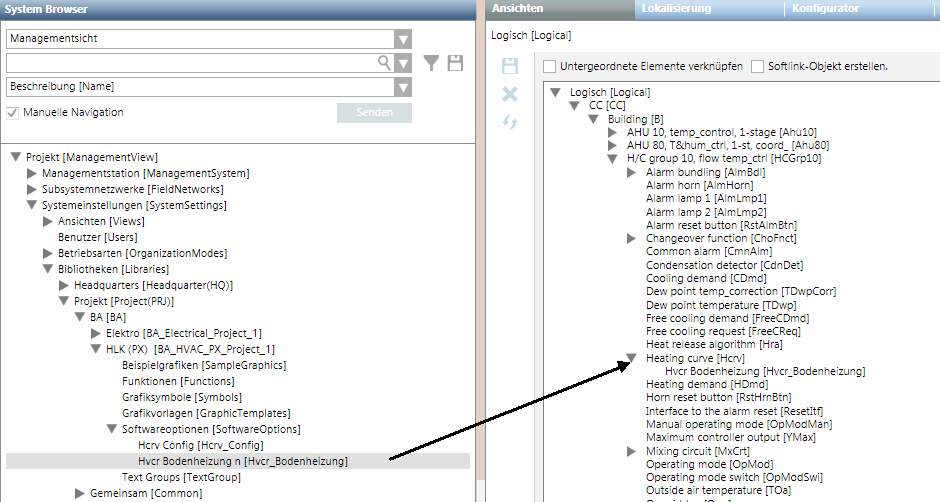Click the magnifier search icon
940x502 pixels.
384,63
